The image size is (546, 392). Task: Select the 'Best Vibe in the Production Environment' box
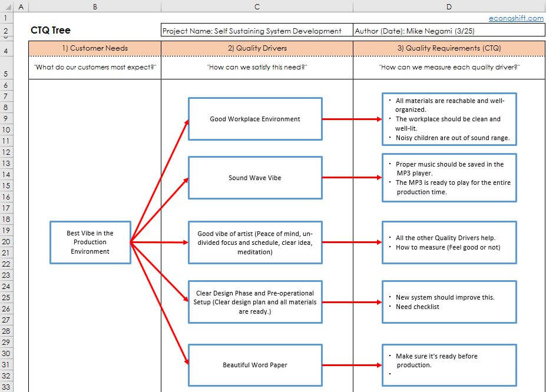(x=90, y=242)
